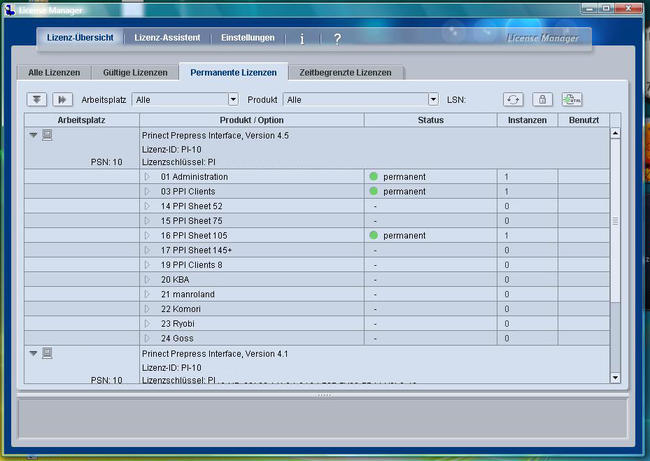Switch to the Zeitbegrenzte Lizenzen tab

347,72
